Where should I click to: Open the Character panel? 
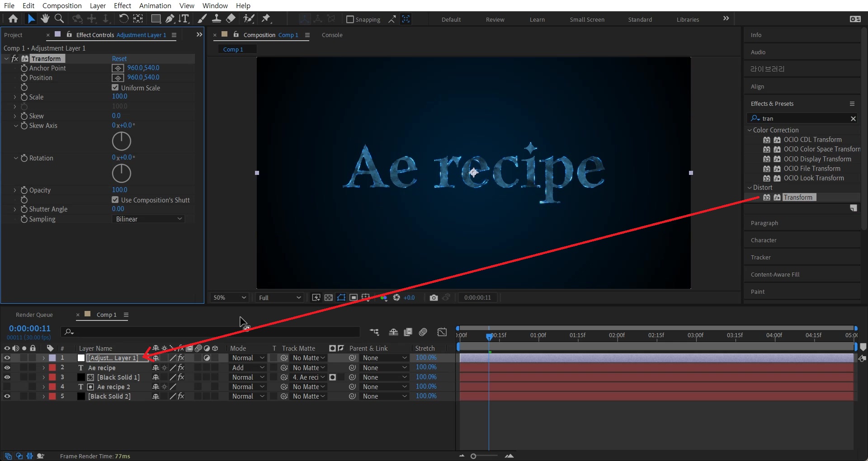pyautogui.click(x=764, y=240)
